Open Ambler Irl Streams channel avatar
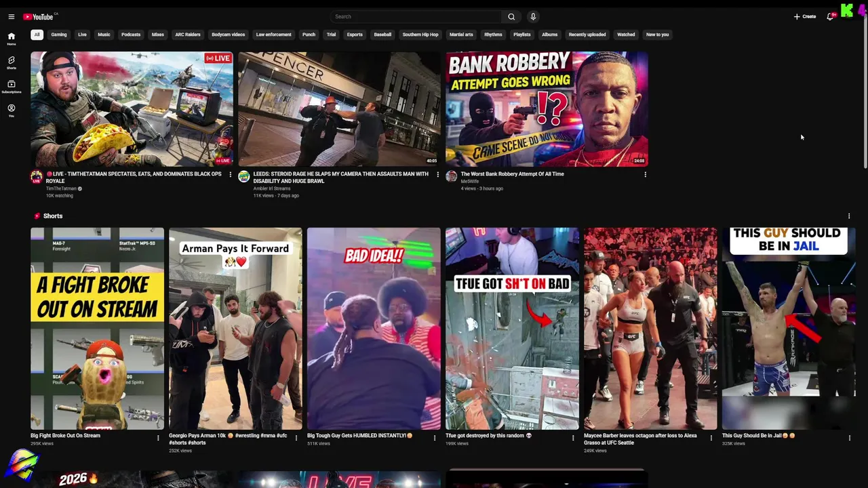Viewport: 868px width, 488px height. pyautogui.click(x=244, y=177)
